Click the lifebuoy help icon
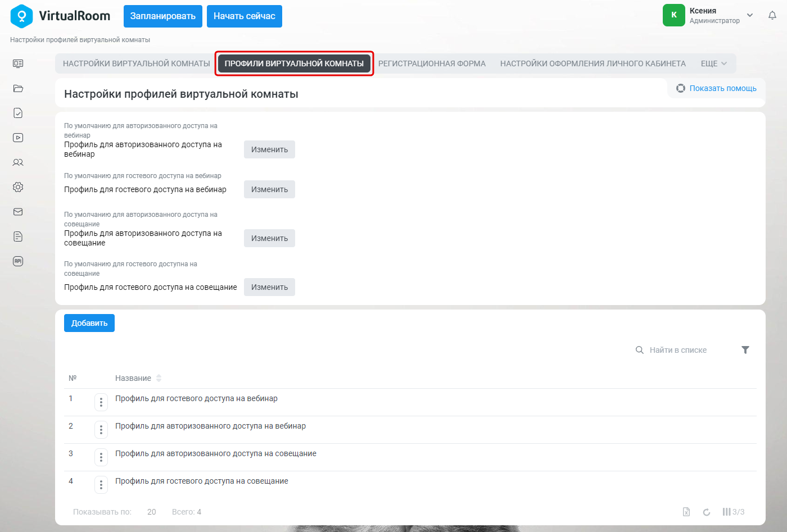The width and height of the screenshot is (787, 532). point(681,88)
